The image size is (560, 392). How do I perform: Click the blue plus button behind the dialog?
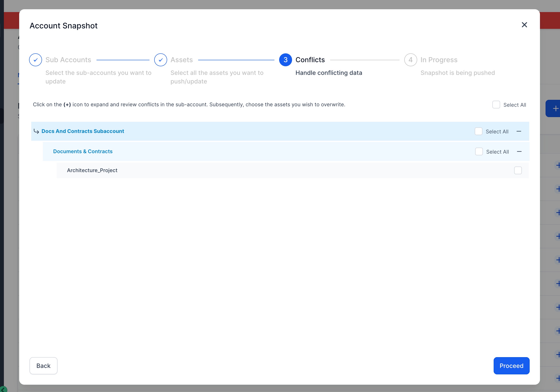555,108
